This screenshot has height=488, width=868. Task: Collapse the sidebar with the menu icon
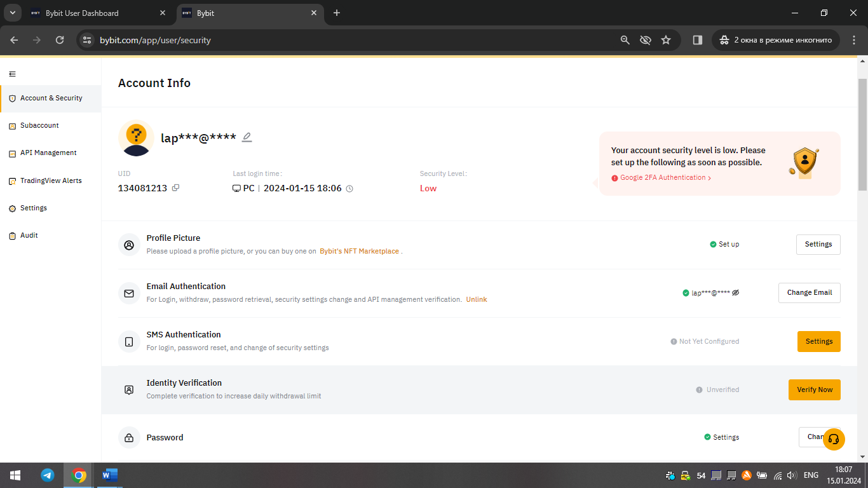[x=12, y=74]
